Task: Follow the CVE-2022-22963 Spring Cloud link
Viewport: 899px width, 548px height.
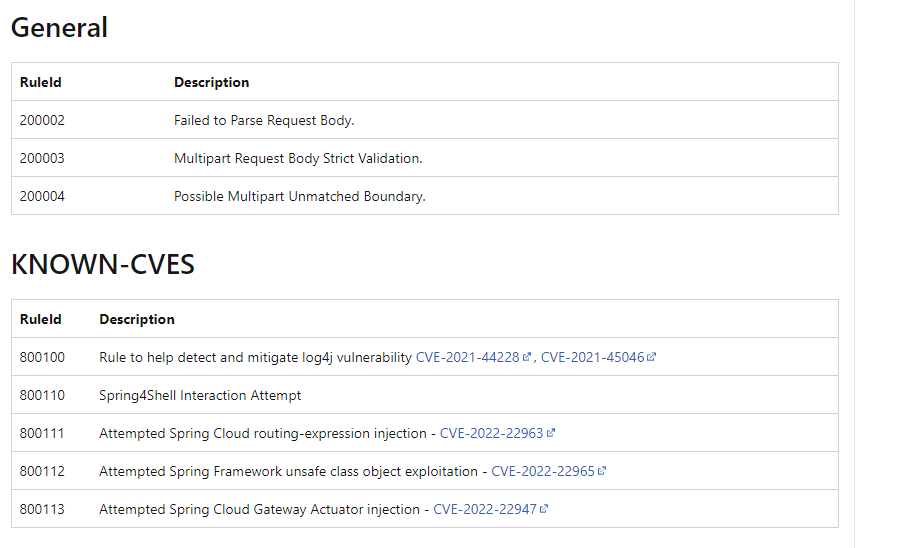Action: [x=491, y=434]
